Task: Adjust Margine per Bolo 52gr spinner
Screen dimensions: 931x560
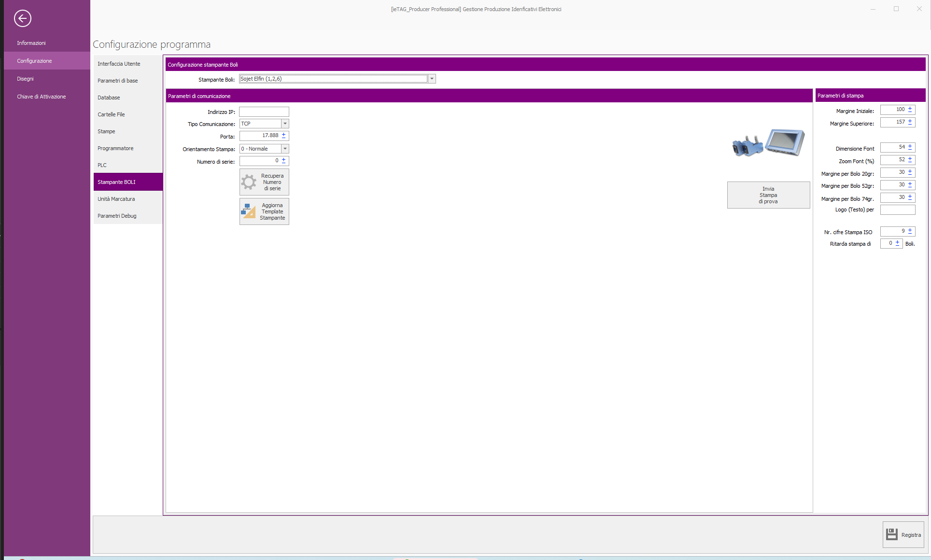Action: tap(910, 185)
